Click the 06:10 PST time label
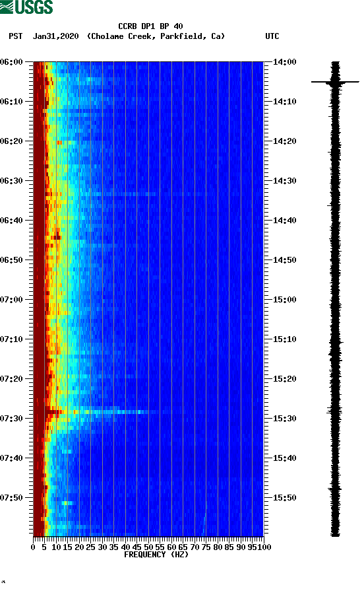Image resolution: width=364 pixels, height=589 pixels. coord(12,102)
